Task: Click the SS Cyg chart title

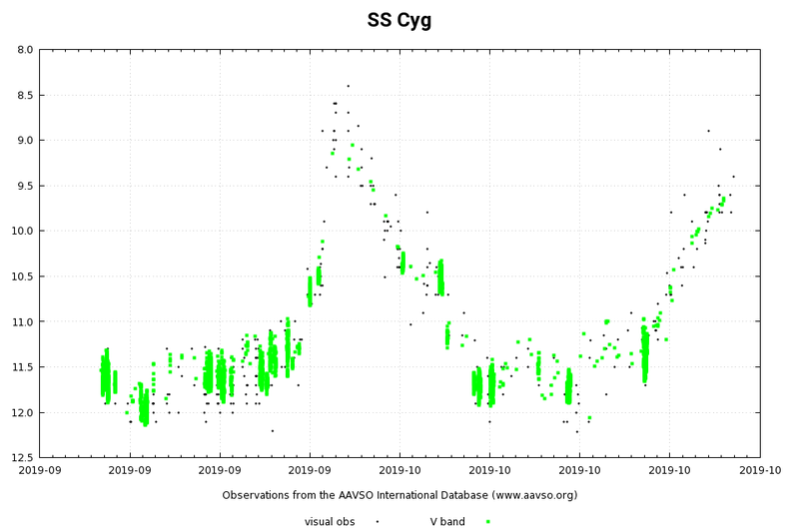Action: click(x=399, y=20)
